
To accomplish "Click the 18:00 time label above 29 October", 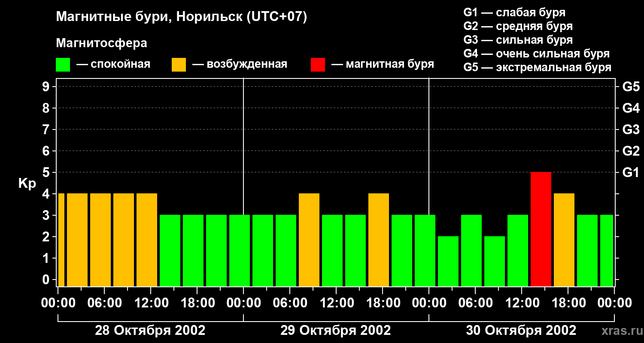I will pyautogui.click(x=383, y=303).
